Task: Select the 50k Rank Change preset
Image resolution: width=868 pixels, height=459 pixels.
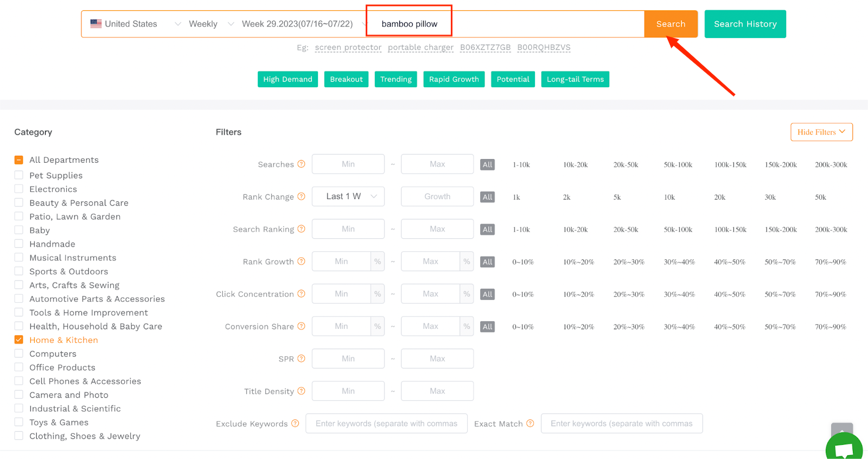Action: pos(821,197)
